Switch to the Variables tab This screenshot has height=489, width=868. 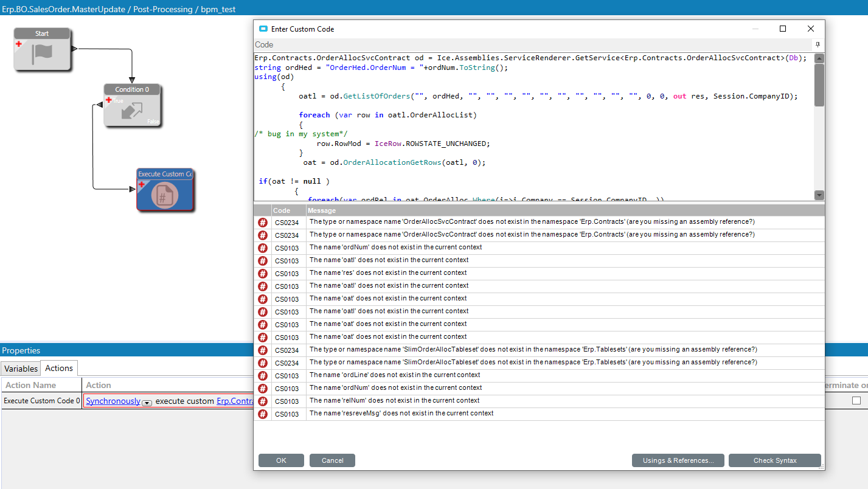(21, 369)
